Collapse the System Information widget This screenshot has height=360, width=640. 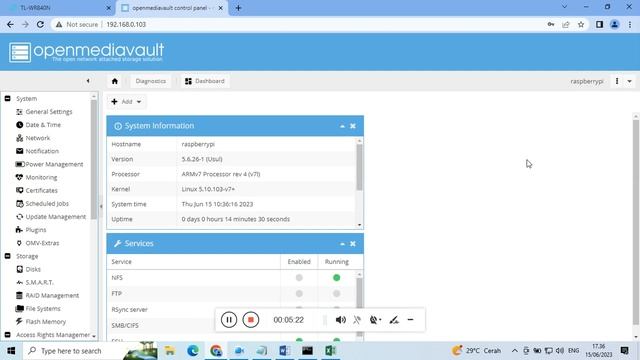coord(342,126)
